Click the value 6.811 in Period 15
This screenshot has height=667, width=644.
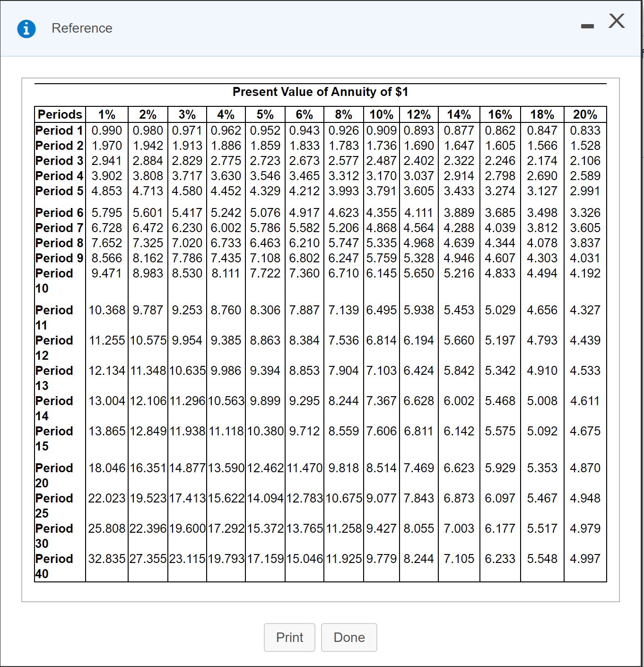coord(419,431)
